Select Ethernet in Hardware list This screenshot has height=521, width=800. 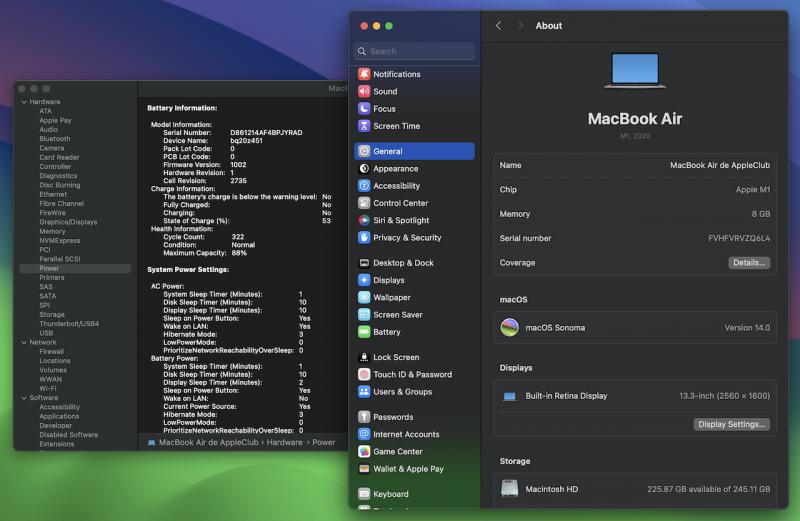point(53,194)
